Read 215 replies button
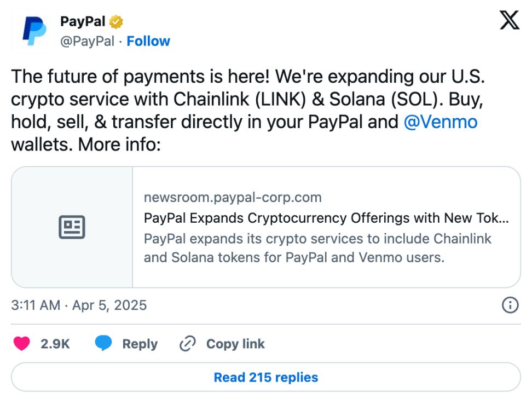The height and width of the screenshot is (404, 532). pyautogui.click(x=266, y=377)
